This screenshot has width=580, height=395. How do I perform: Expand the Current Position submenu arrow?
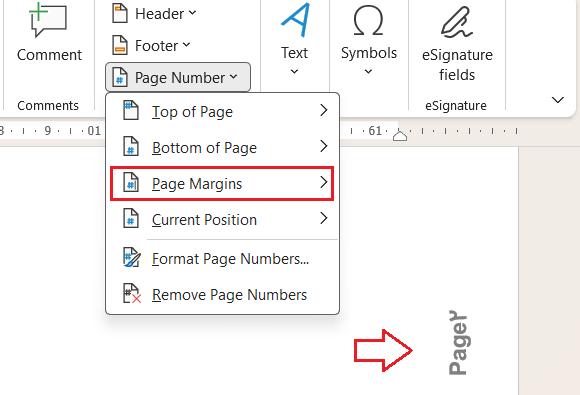coord(324,218)
